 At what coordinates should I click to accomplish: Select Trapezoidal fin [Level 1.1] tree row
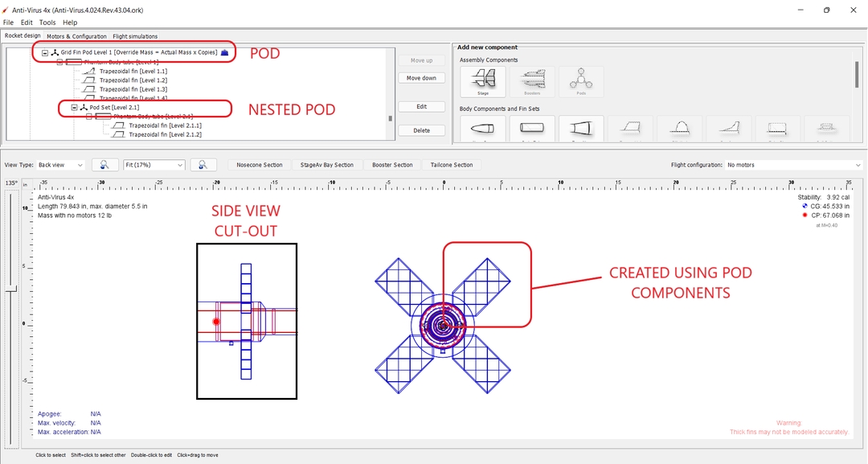tap(133, 72)
